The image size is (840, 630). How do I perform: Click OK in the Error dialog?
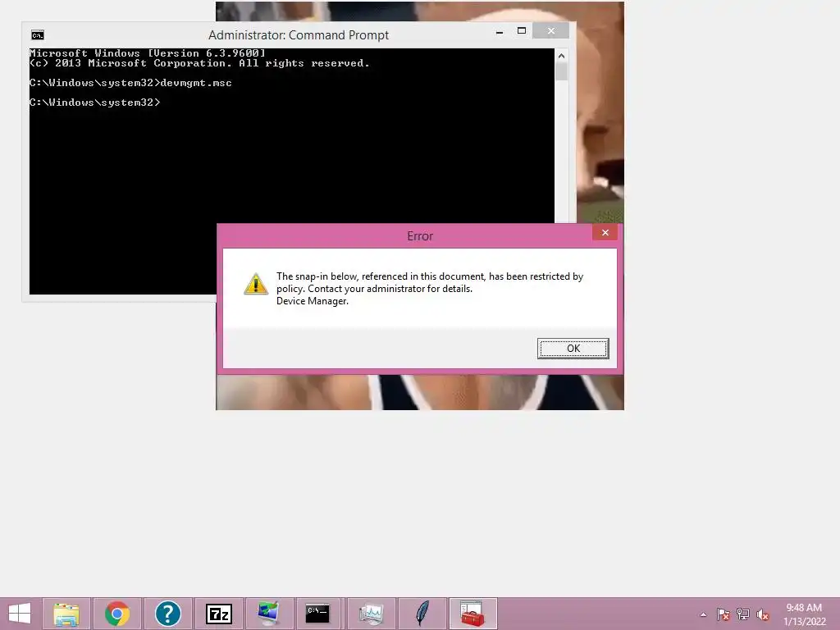[x=573, y=348]
